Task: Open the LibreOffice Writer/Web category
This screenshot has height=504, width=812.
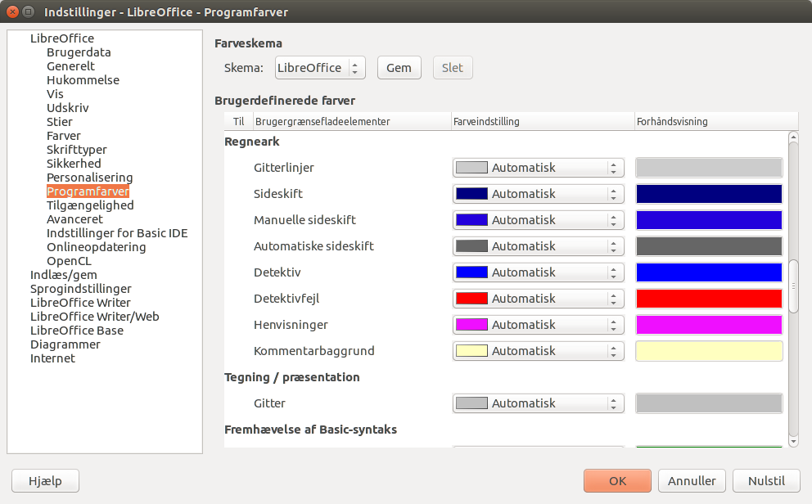Action: [95, 317]
